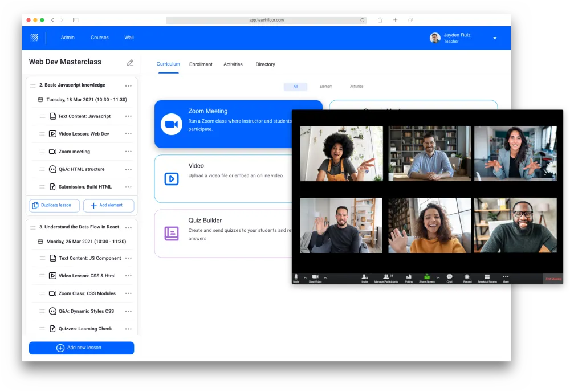The image size is (570, 392).
Task: Open the Zoom Chat panel
Action: pos(450,277)
